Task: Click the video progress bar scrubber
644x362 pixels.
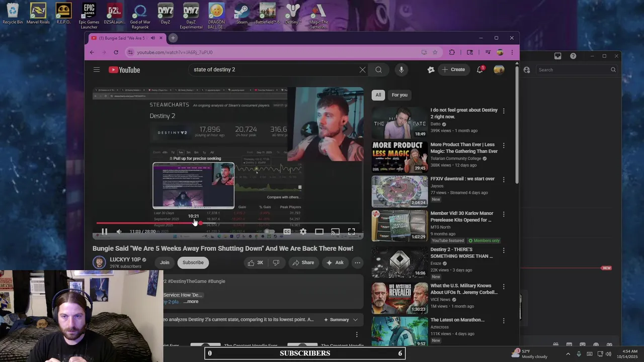Action: [201, 223]
